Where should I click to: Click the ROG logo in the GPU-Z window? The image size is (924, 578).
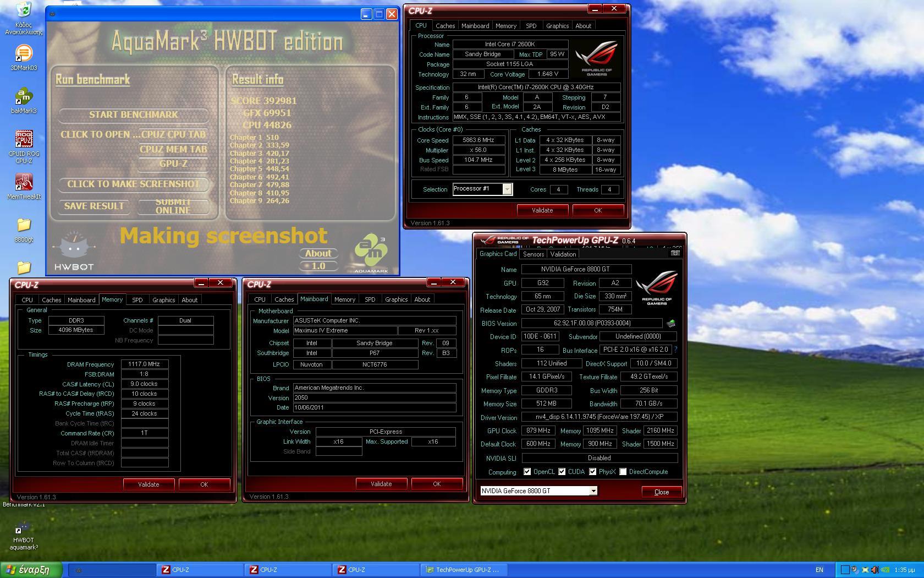coord(657,288)
